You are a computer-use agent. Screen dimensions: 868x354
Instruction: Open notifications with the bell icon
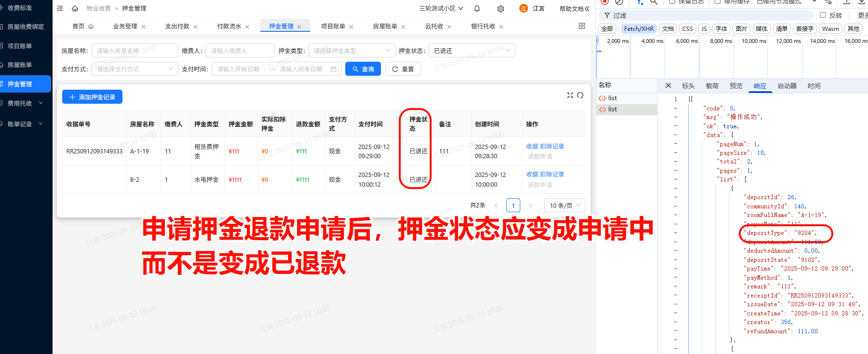[477, 8]
